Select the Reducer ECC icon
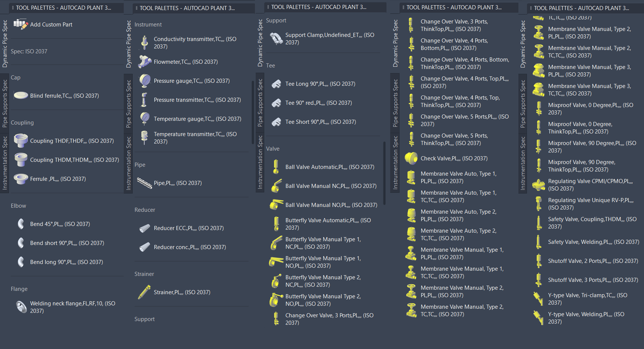This screenshot has height=349, width=644. 145,228
